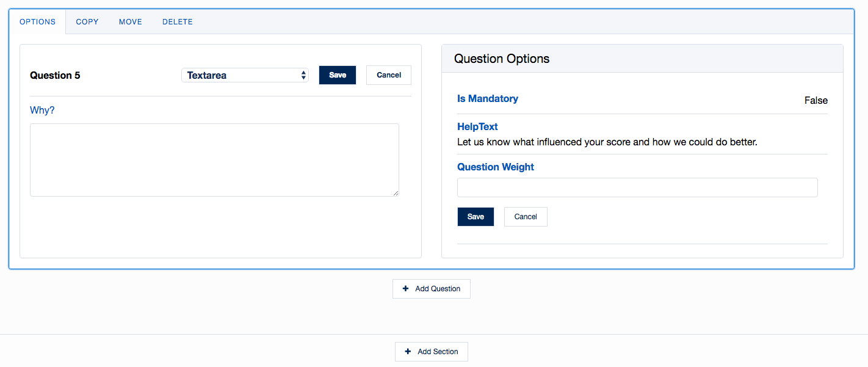Focus the Question Weight input field
The width and height of the screenshot is (868, 367).
click(x=637, y=187)
